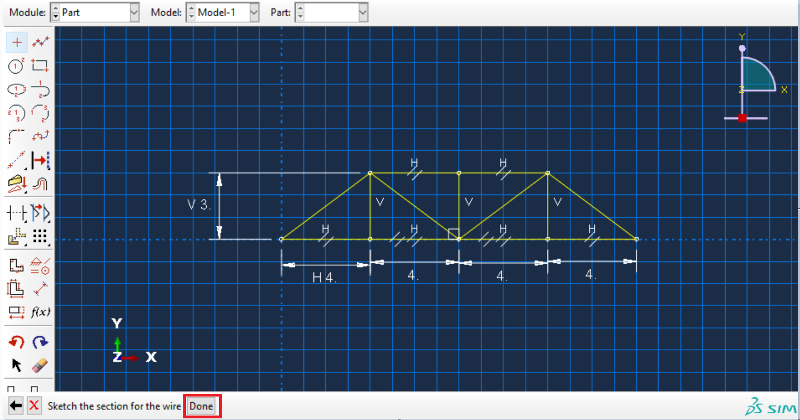The height and width of the screenshot is (420, 800).
Task: Select the Mirror/Translate entities tool
Action: (x=40, y=212)
